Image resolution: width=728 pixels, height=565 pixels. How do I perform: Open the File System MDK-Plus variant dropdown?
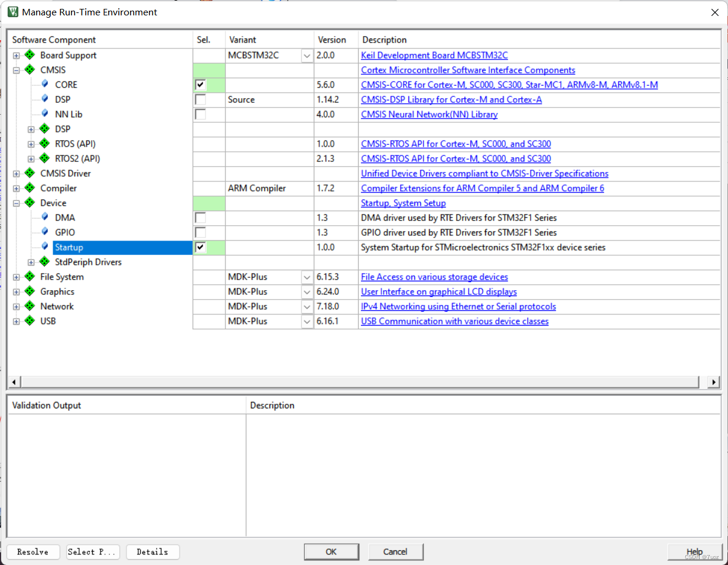[x=307, y=277]
